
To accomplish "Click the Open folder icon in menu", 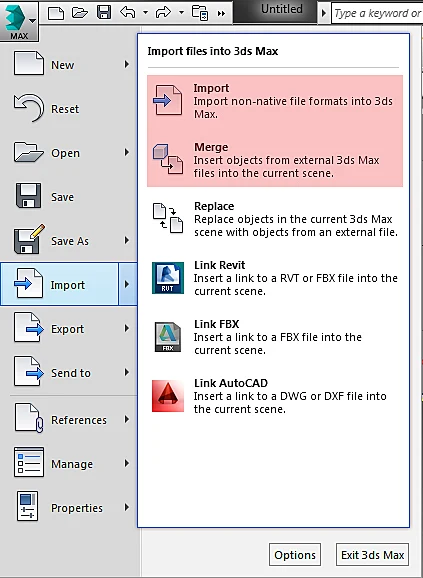I will tap(29, 152).
